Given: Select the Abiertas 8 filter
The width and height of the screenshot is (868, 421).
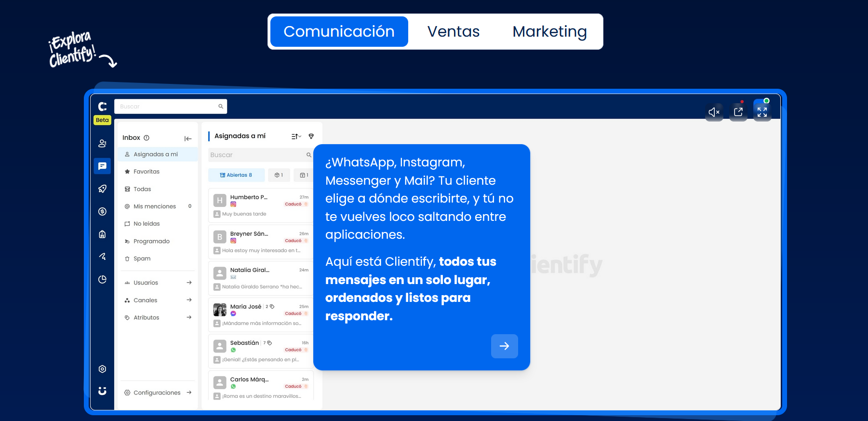Looking at the screenshot, I should (x=236, y=175).
